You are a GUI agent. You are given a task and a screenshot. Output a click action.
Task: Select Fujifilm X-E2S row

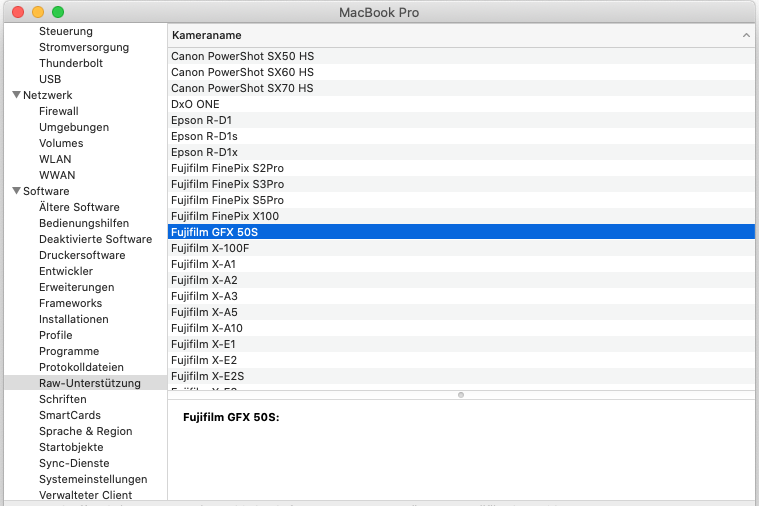coord(461,375)
